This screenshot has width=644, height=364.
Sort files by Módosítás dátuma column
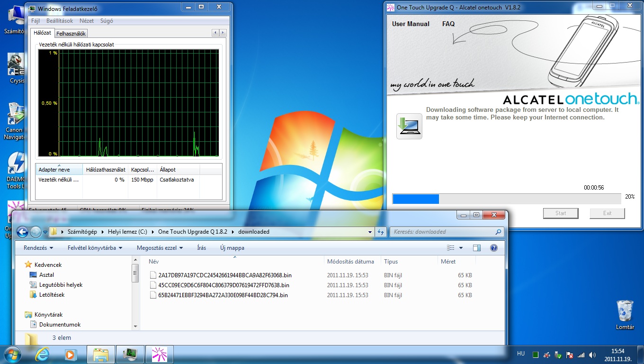pyautogui.click(x=353, y=262)
